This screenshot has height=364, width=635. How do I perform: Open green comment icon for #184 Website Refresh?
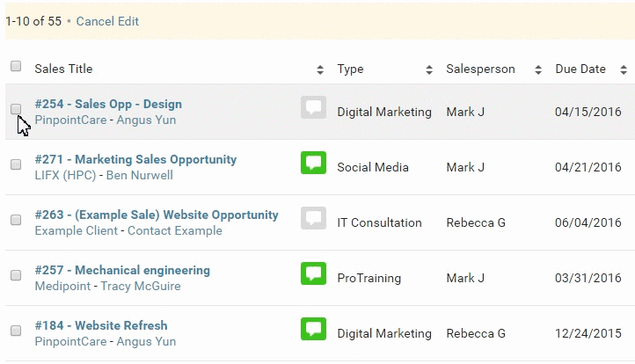313,329
